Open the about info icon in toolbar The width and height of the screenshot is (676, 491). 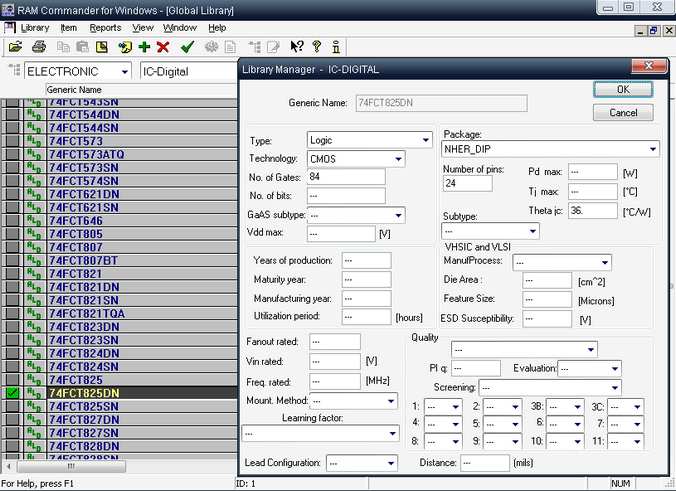(336, 47)
